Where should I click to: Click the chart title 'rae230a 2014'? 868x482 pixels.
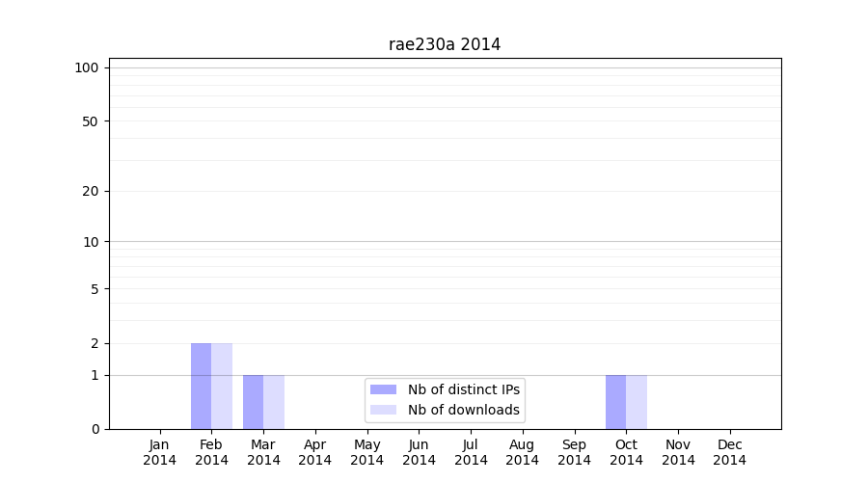pyautogui.click(x=445, y=44)
